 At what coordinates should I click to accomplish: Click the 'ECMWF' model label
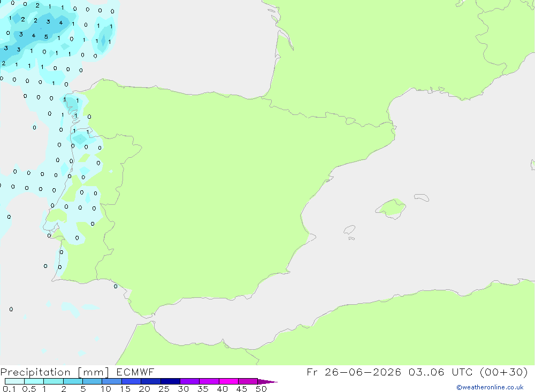(135, 372)
